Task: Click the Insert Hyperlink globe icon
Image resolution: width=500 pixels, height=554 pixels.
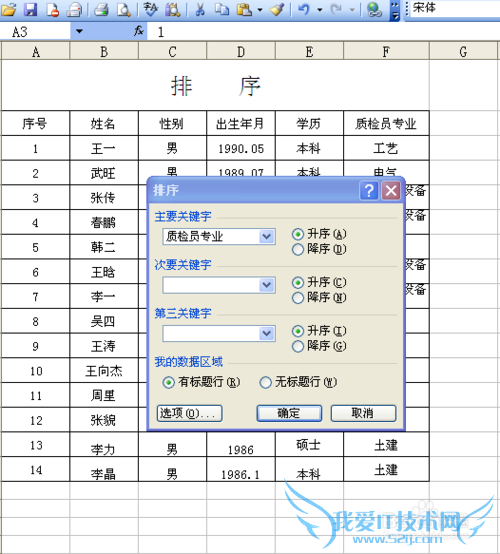Action: coord(374,9)
